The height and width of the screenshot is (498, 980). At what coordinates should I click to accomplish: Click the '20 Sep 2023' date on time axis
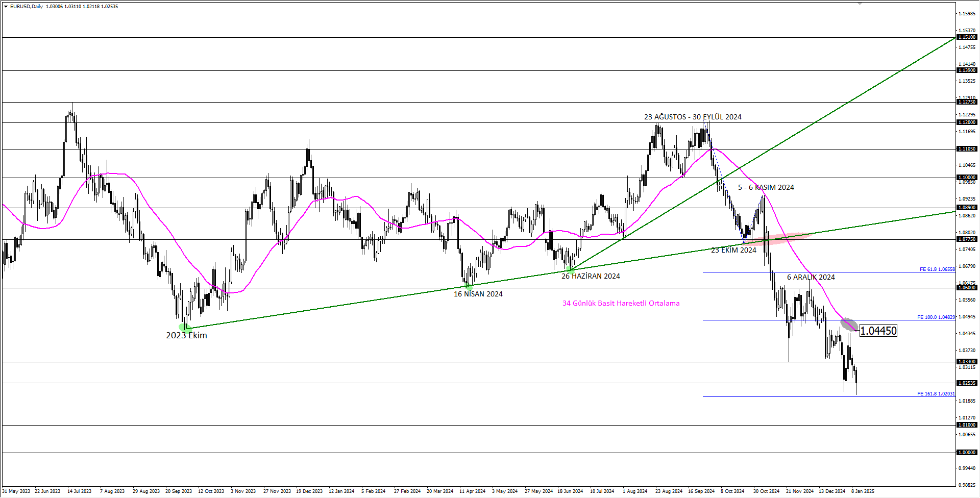click(x=179, y=491)
